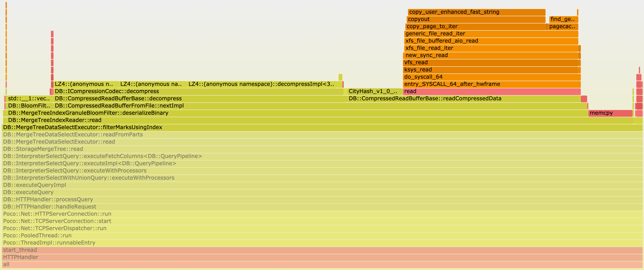Click MergeTreeDataSelectExecutor::readFromParts frame
Viewport: 644px width, 270px height.
(x=322, y=135)
